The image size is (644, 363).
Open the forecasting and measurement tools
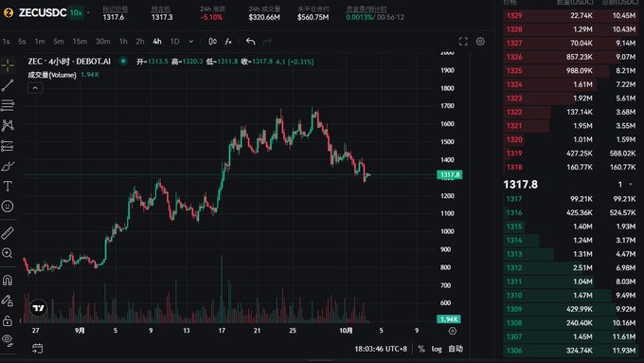coord(8,146)
